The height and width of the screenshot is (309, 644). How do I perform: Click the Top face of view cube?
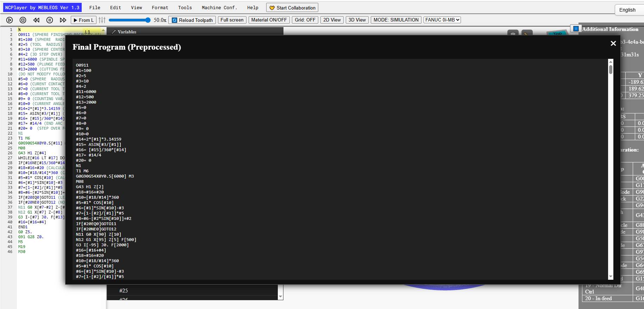557,33
